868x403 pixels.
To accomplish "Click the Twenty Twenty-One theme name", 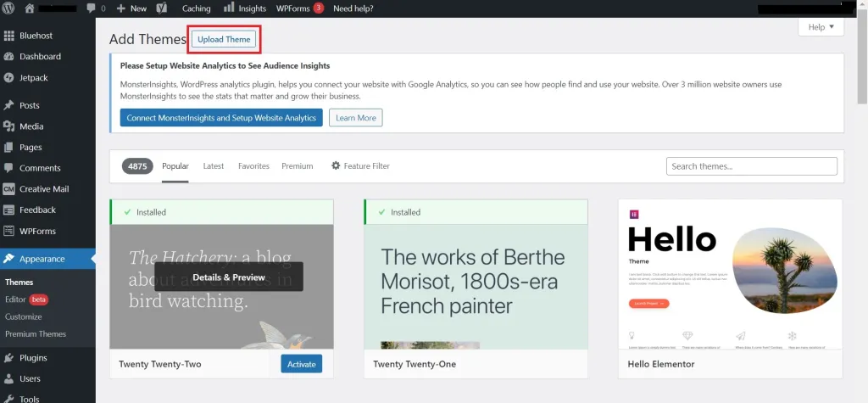I will coord(415,364).
